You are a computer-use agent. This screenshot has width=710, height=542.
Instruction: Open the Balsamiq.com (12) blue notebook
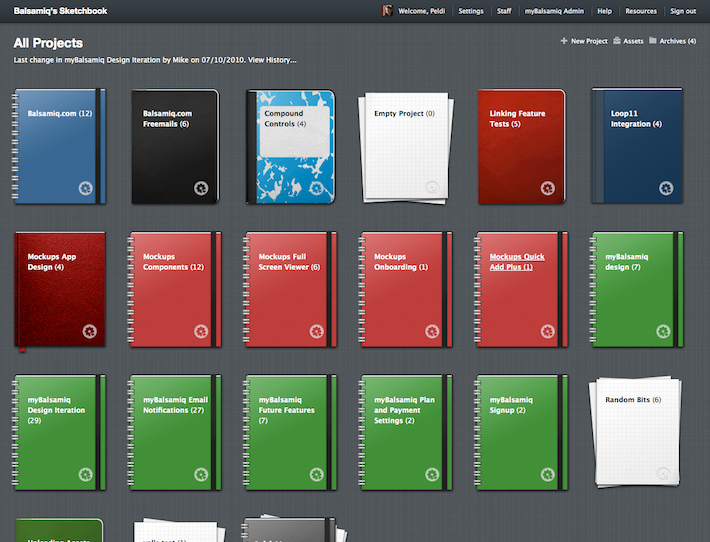coord(59,146)
